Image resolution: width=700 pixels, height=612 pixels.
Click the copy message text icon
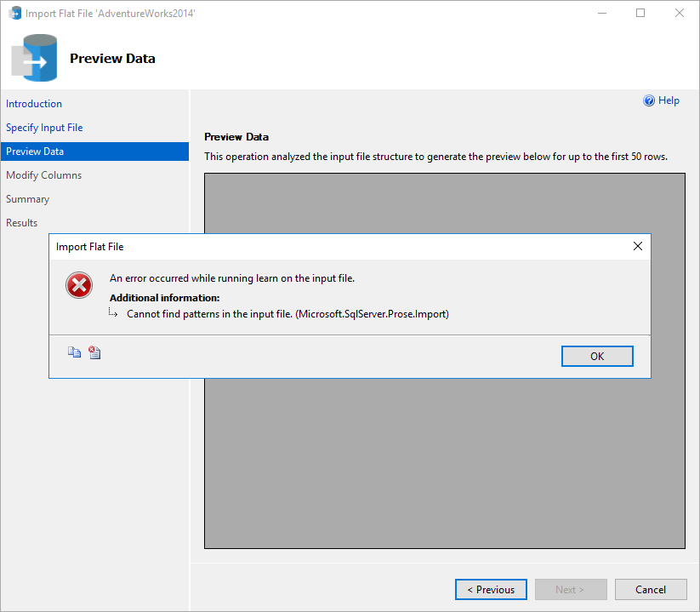pos(74,352)
